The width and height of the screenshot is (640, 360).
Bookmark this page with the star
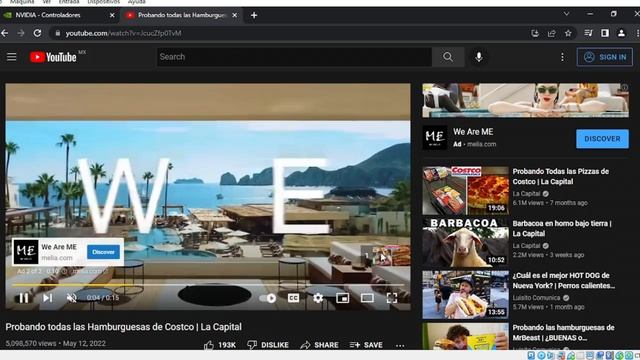568,33
